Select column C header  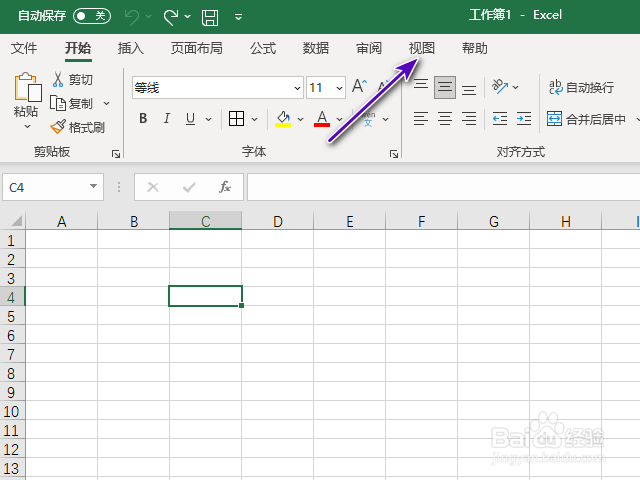click(x=206, y=221)
